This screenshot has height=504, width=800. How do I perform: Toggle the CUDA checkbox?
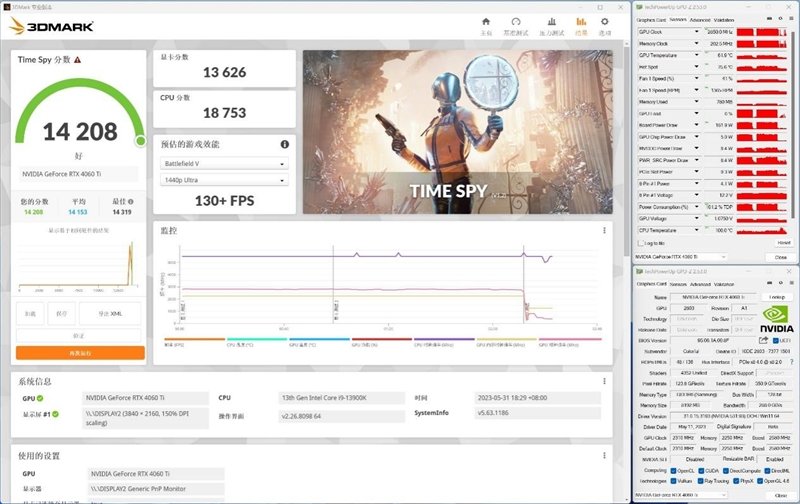pos(702,471)
